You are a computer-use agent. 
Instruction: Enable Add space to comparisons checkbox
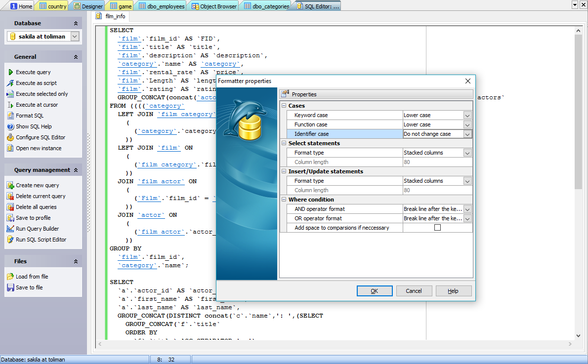click(437, 228)
